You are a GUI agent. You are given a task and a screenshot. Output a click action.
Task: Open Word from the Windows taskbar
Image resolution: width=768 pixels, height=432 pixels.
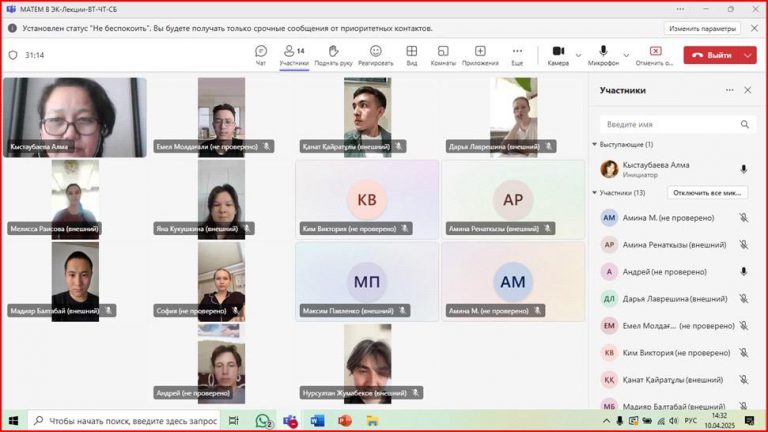click(317, 421)
